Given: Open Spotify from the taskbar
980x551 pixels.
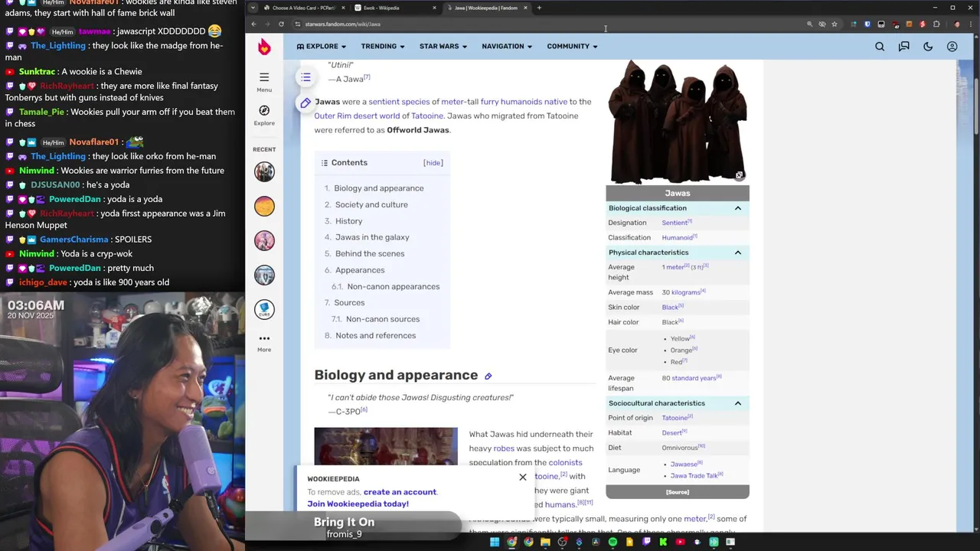Looking at the screenshot, I should click(612, 542).
